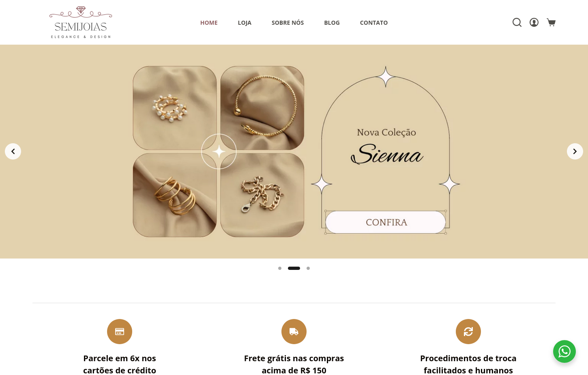Click the pearl ring photo thumbnail
Viewport: 588px width, 375px height.
(x=175, y=108)
